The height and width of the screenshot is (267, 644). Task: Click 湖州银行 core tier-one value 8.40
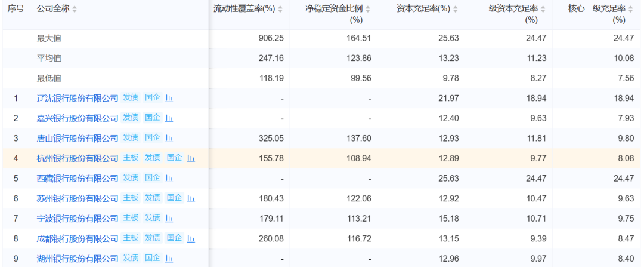(627, 259)
